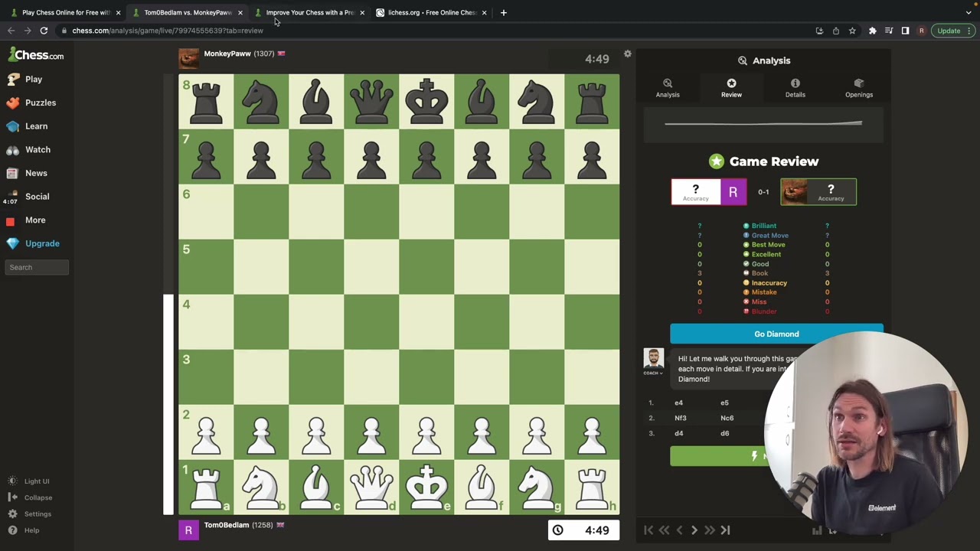980x551 pixels.
Task: Switch to the Analysis tab
Action: tap(668, 88)
